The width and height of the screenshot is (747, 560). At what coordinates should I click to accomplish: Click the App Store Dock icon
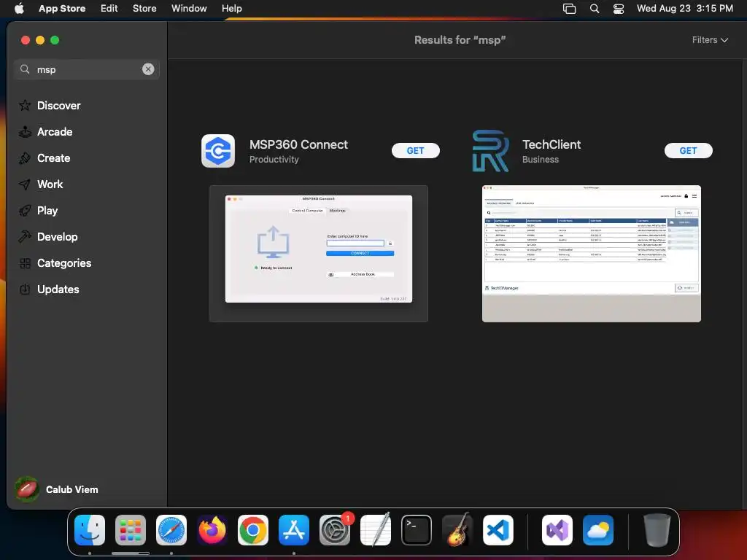coord(294,530)
